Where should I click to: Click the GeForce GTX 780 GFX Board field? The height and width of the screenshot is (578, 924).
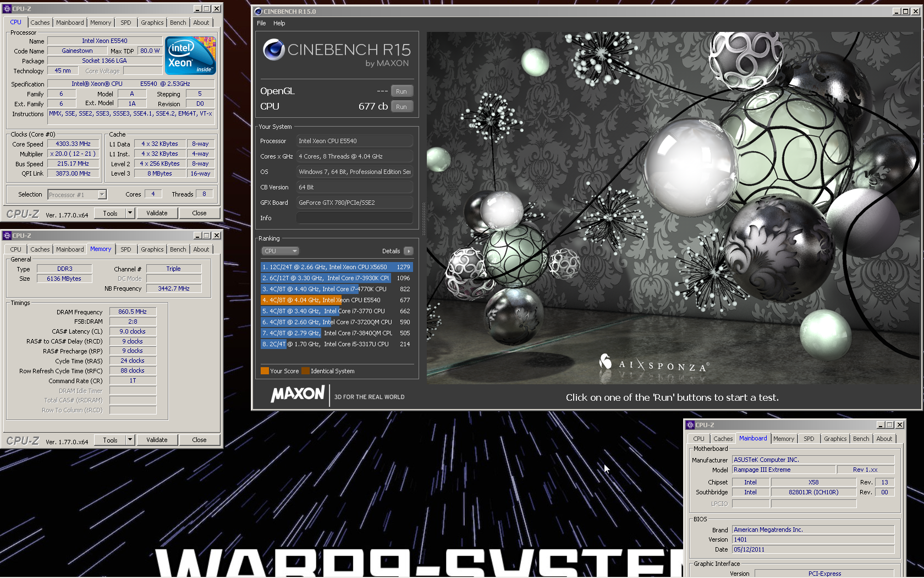(x=355, y=203)
